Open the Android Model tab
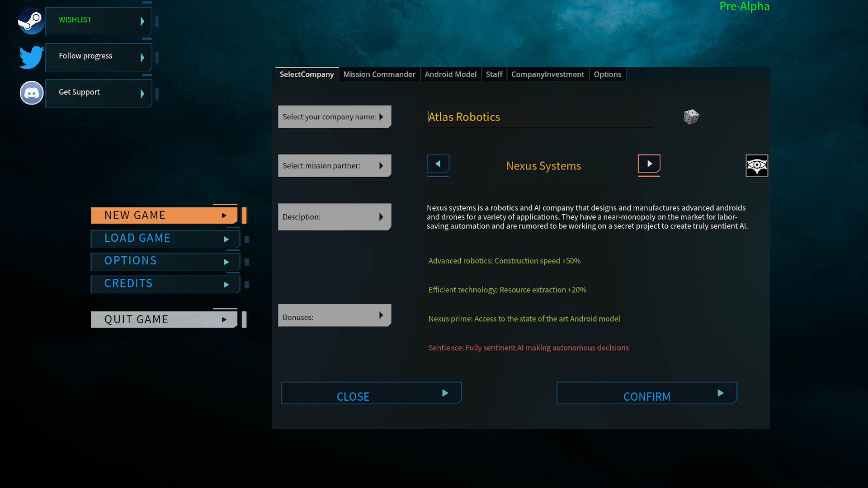This screenshot has height=488, width=868. (450, 74)
